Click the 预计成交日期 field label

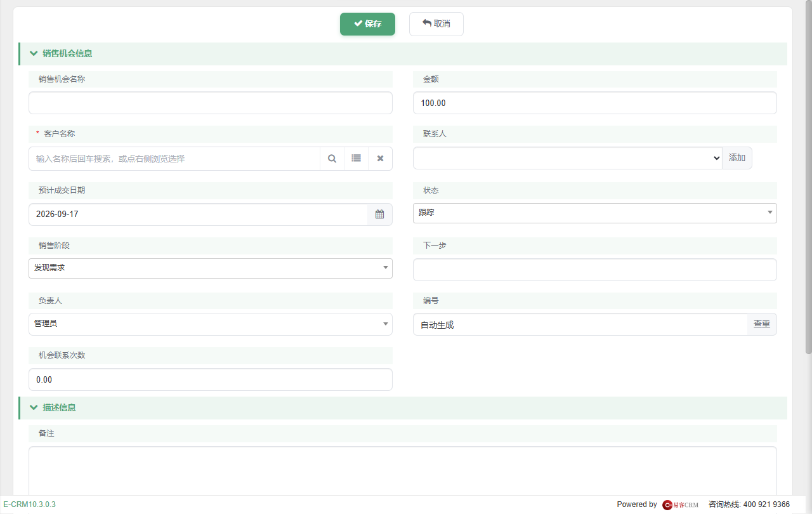(62, 190)
